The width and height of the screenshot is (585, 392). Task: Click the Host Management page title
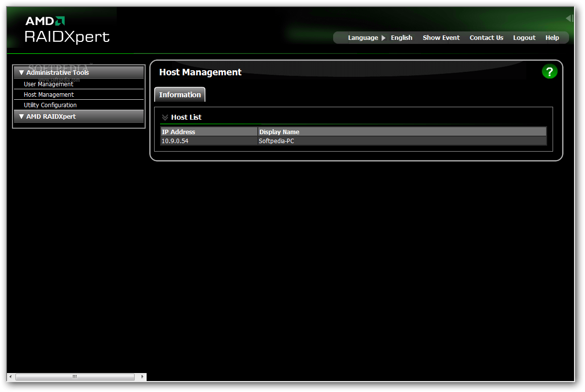point(200,72)
